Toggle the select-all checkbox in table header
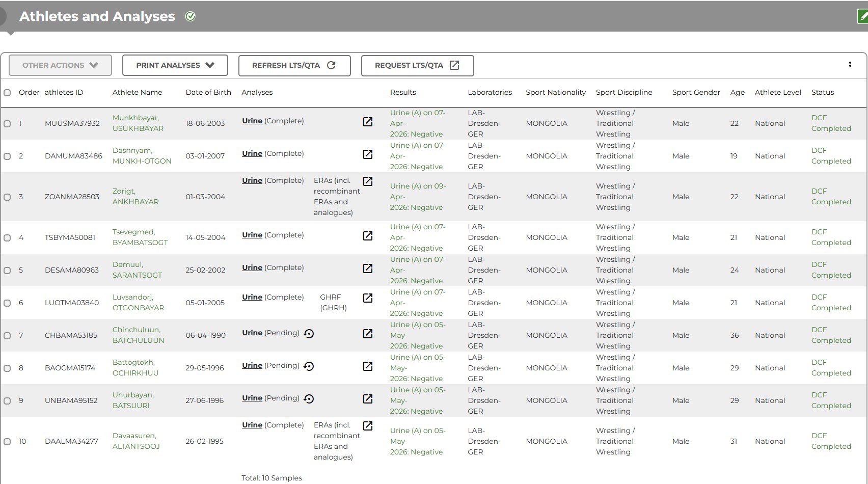This screenshot has height=484, width=868. [7, 93]
